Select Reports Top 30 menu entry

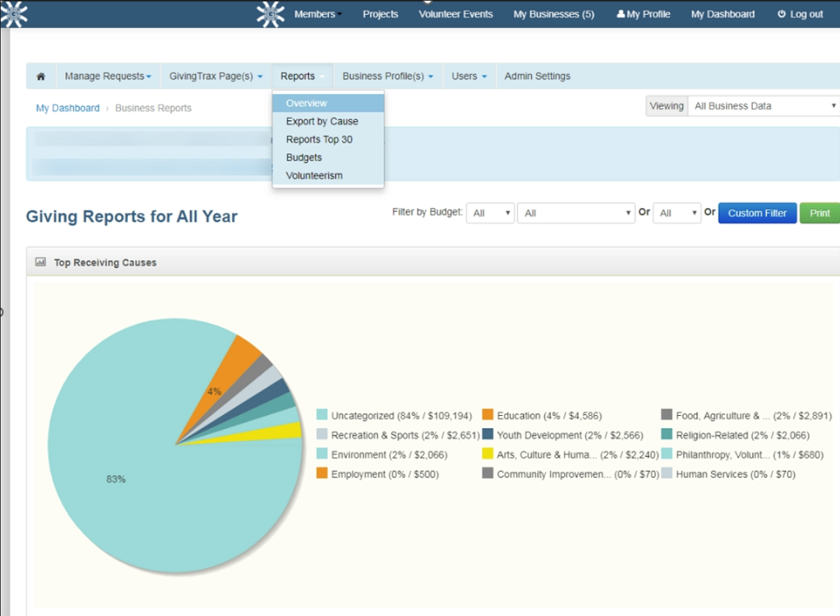click(x=319, y=139)
